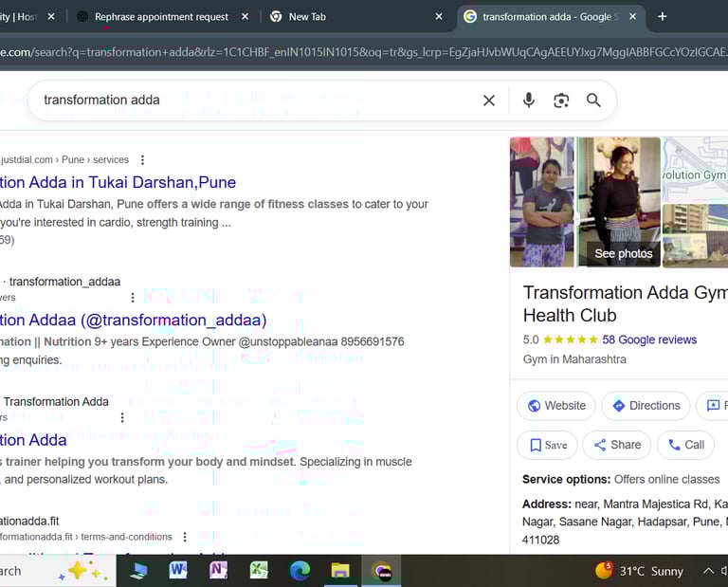Share the gym listing
728x587 pixels.
616,445
